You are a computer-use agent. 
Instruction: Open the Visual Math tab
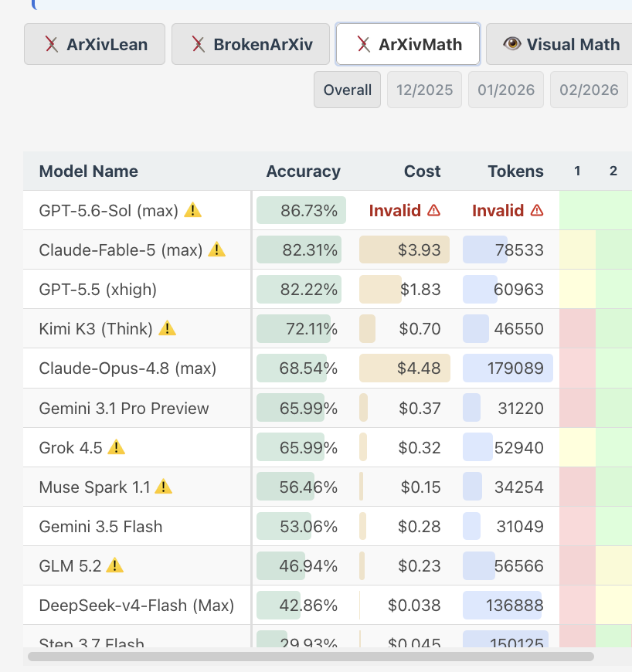(x=559, y=44)
